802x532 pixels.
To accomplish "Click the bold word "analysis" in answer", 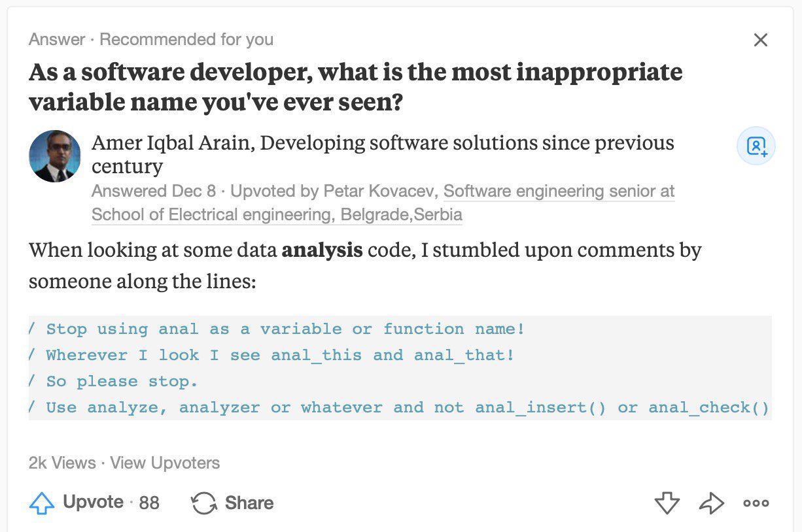I will pos(322,250).
